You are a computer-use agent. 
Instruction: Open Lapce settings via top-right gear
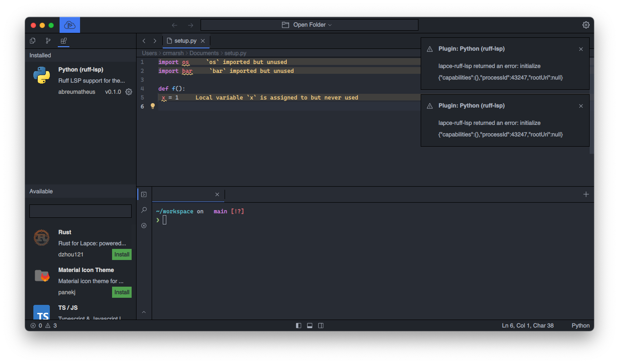point(586,25)
